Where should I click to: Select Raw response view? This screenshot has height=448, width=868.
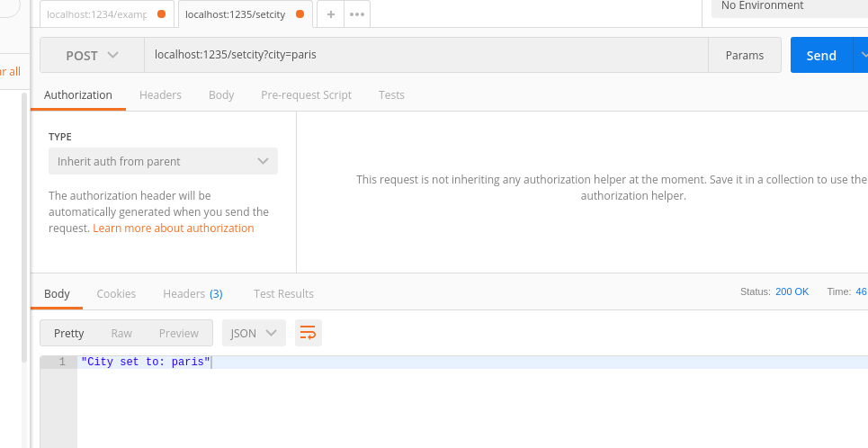pos(121,333)
